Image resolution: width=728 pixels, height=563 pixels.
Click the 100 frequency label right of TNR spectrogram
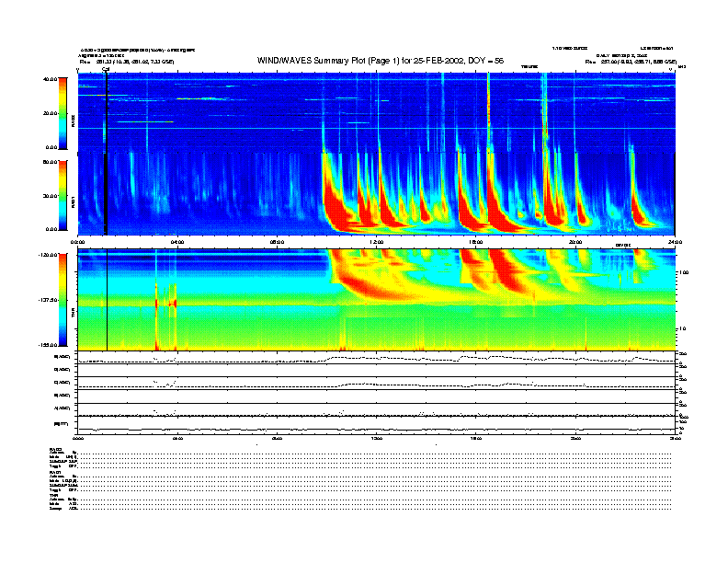pos(684,272)
